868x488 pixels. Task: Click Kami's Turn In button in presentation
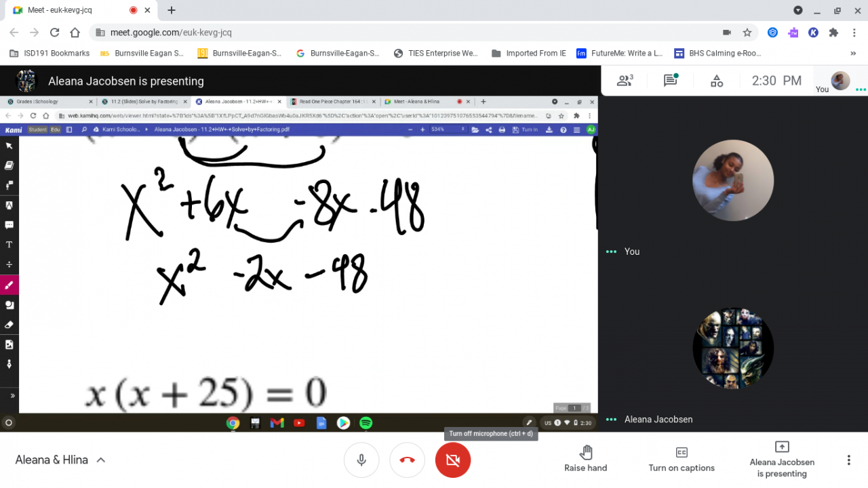click(x=526, y=129)
